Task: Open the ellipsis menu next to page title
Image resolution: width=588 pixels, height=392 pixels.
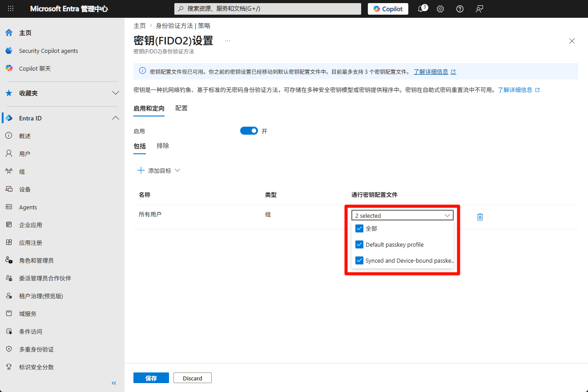Action: click(228, 41)
